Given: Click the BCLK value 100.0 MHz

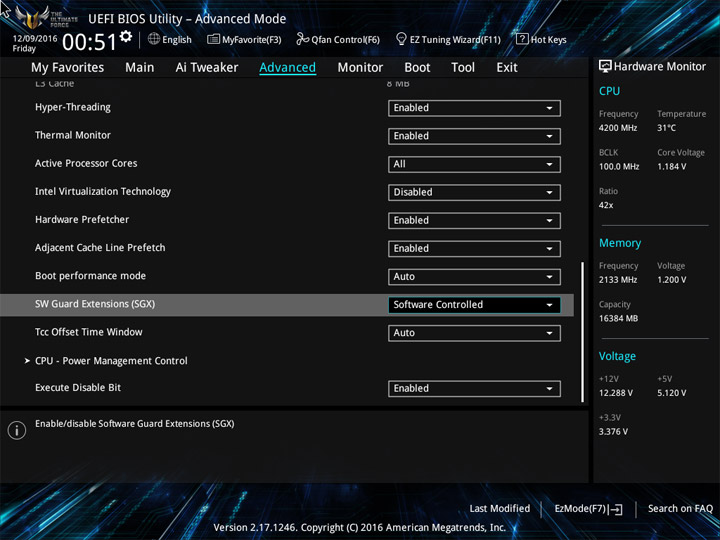Looking at the screenshot, I should click(619, 167).
